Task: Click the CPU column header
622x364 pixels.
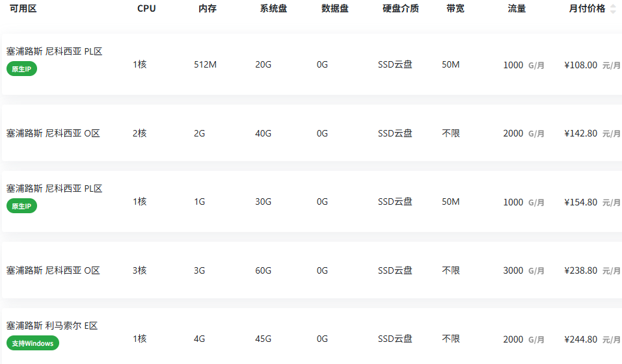Action: (x=146, y=8)
